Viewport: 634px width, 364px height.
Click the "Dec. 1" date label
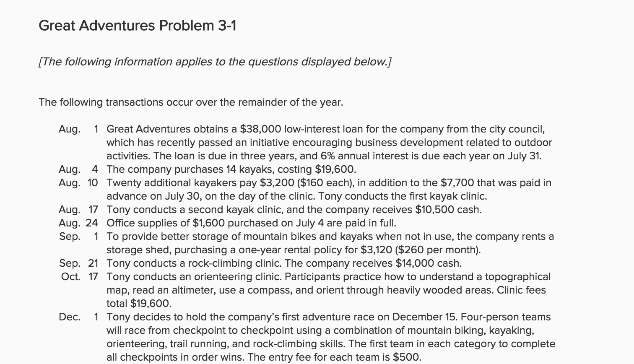click(x=78, y=317)
